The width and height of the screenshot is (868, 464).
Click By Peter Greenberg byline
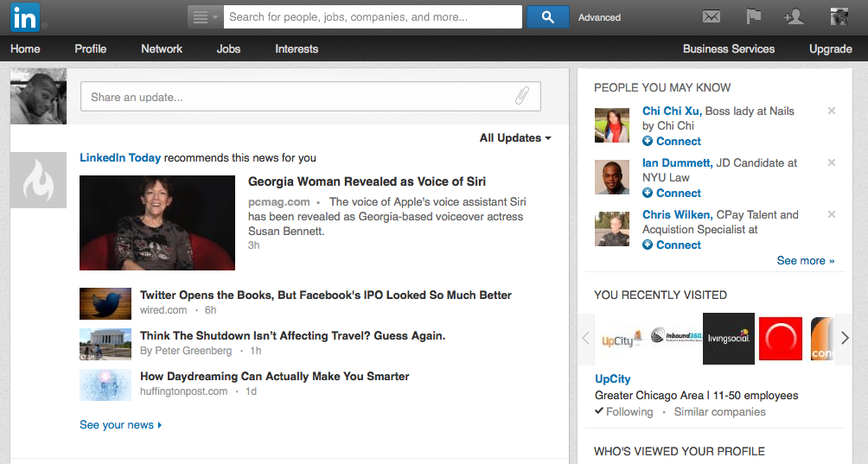point(186,351)
